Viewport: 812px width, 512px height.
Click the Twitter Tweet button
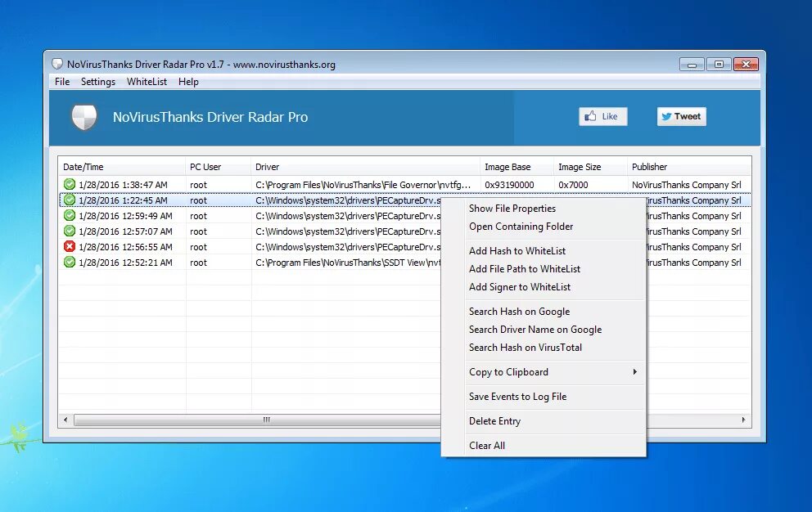coord(682,116)
